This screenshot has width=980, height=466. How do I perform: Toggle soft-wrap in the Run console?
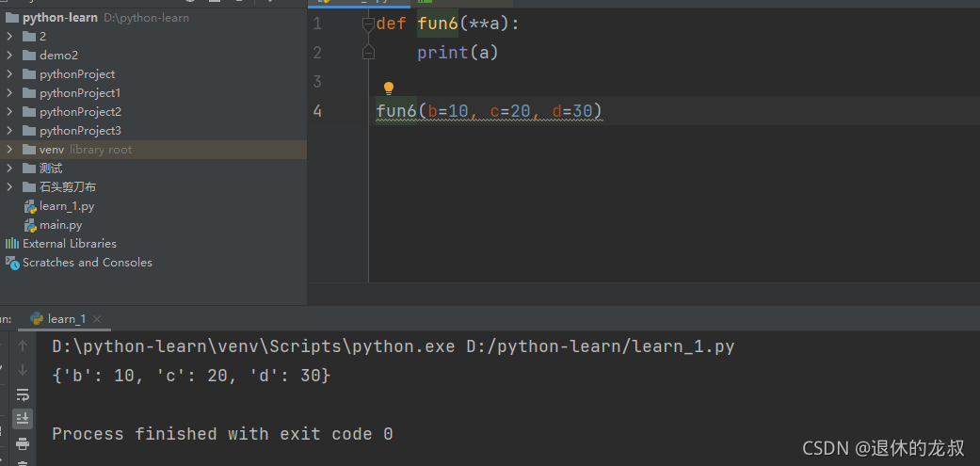[x=23, y=394]
